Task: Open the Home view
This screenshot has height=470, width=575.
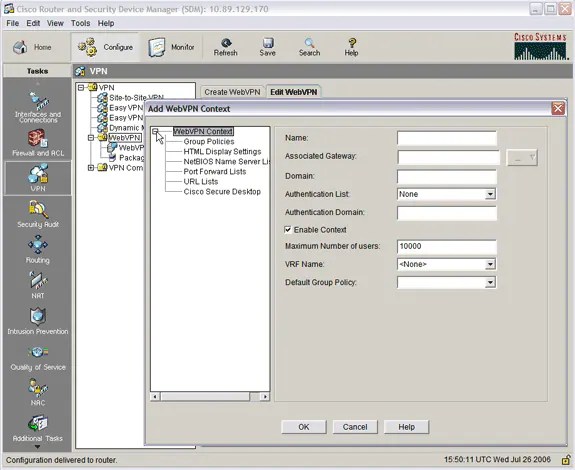Action: [x=32, y=47]
